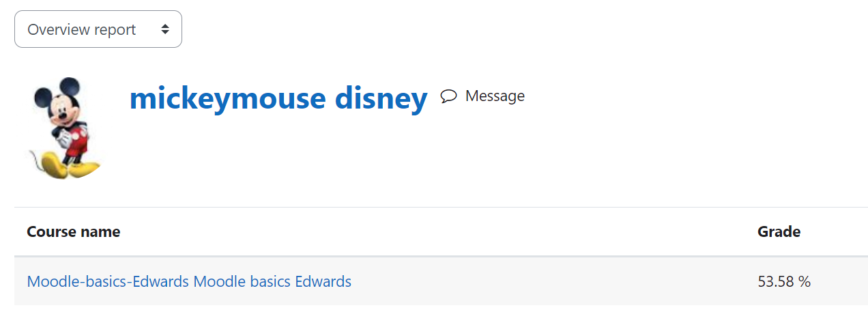Click the 53.58 % grade value

(784, 281)
